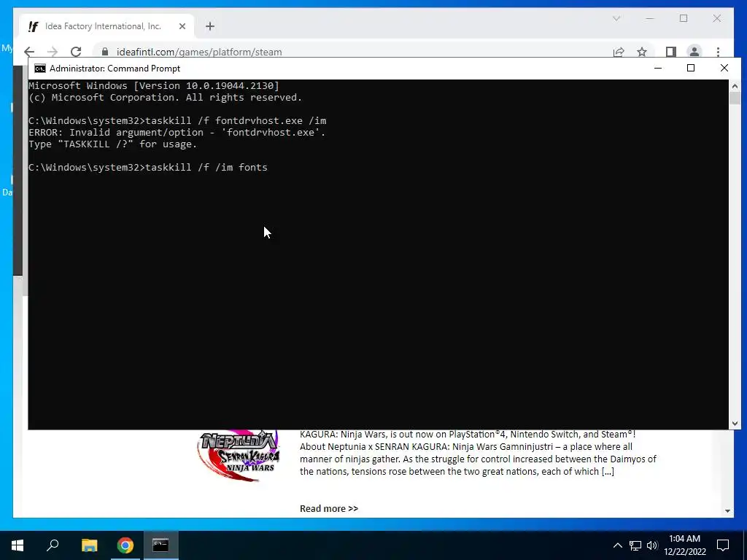
Task: Open the Windows Start menu
Action: click(x=18, y=545)
